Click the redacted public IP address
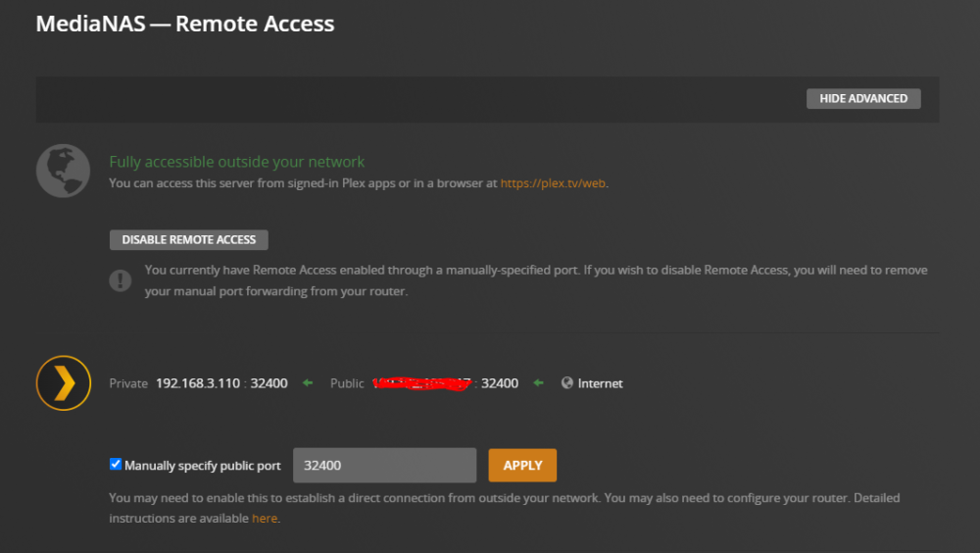This screenshot has height=553, width=980. pos(421,383)
